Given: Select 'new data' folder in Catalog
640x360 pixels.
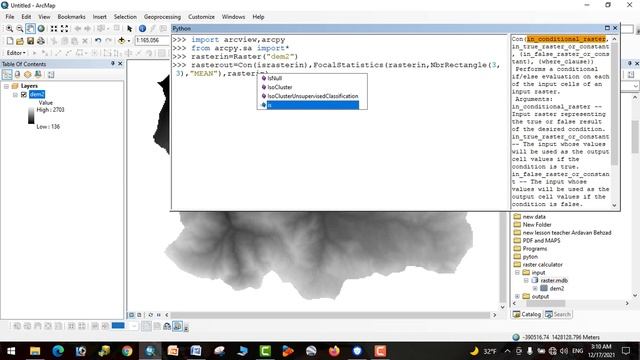Looking at the screenshot, I should point(534,217).
